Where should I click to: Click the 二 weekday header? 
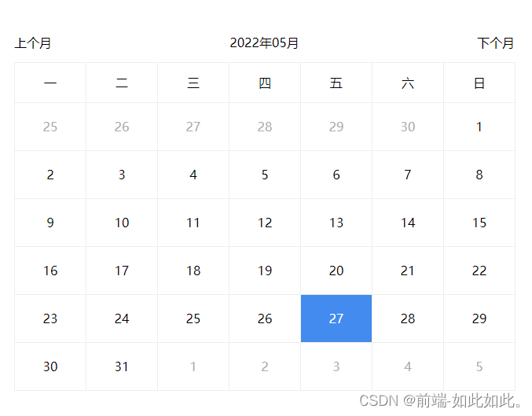(122, 83)
